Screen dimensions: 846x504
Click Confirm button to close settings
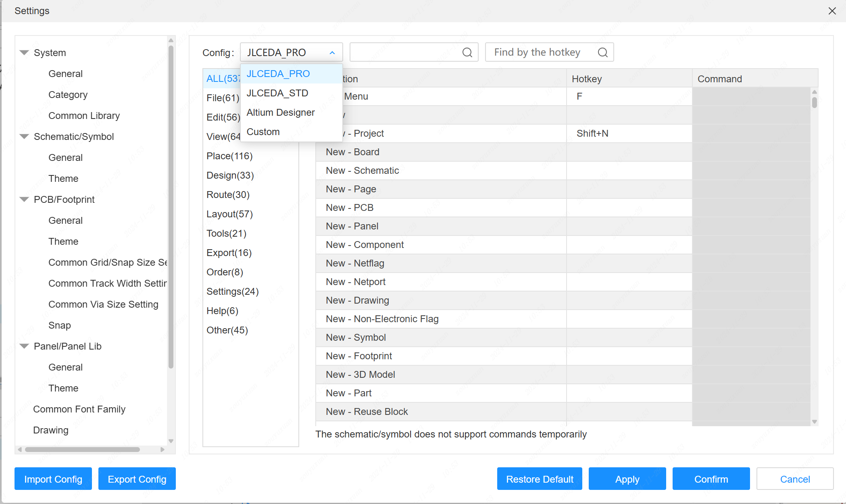click(x=711, y=479)
